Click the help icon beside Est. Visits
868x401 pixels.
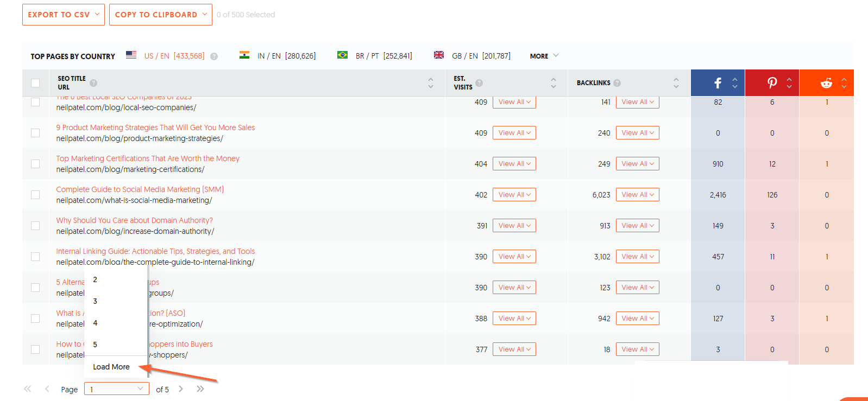[x=479, y=83]
